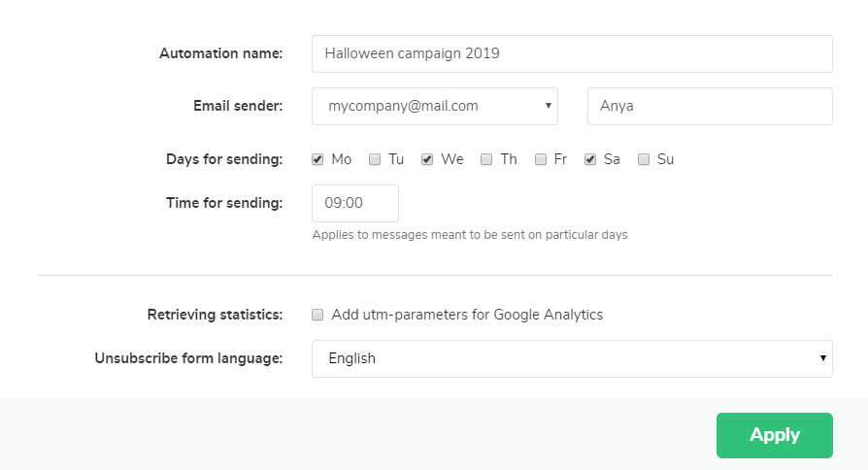Viewport: 868px width, 470px height.
Task: Click the hint text below the time field
Action: [x=469, y=235]
